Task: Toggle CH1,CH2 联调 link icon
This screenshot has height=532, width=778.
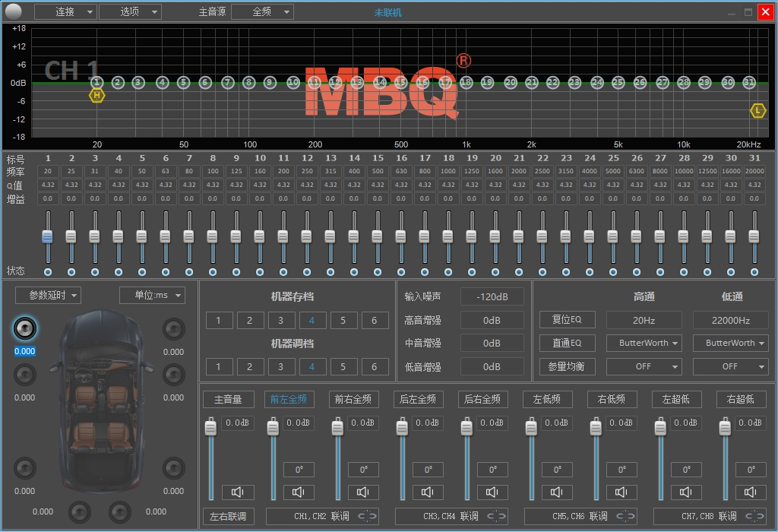Action: pos(368,516)
